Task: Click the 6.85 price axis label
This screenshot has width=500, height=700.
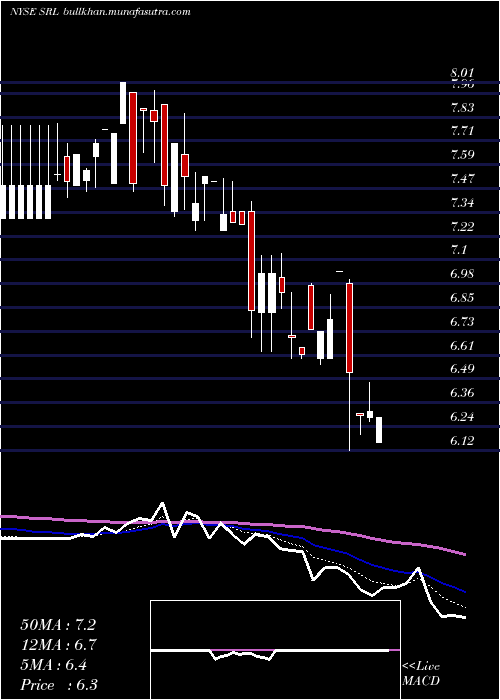Action: [x=462, y=298]
